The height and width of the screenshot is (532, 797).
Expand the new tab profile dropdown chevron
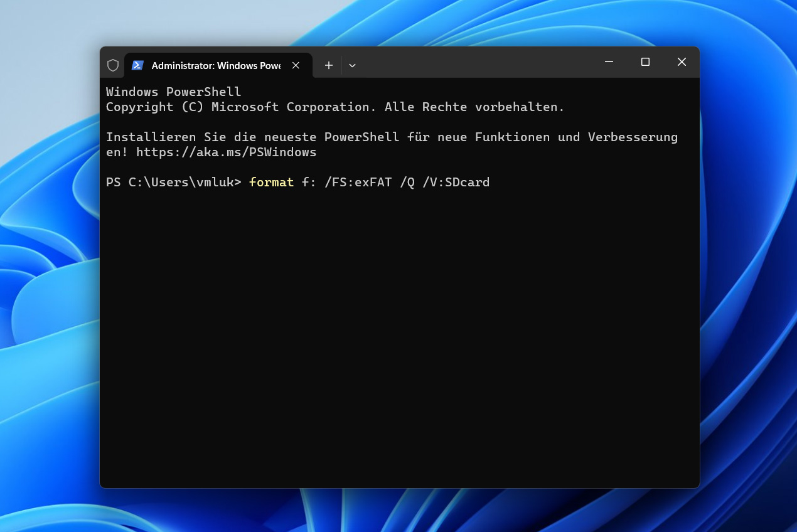pos(352,65)
